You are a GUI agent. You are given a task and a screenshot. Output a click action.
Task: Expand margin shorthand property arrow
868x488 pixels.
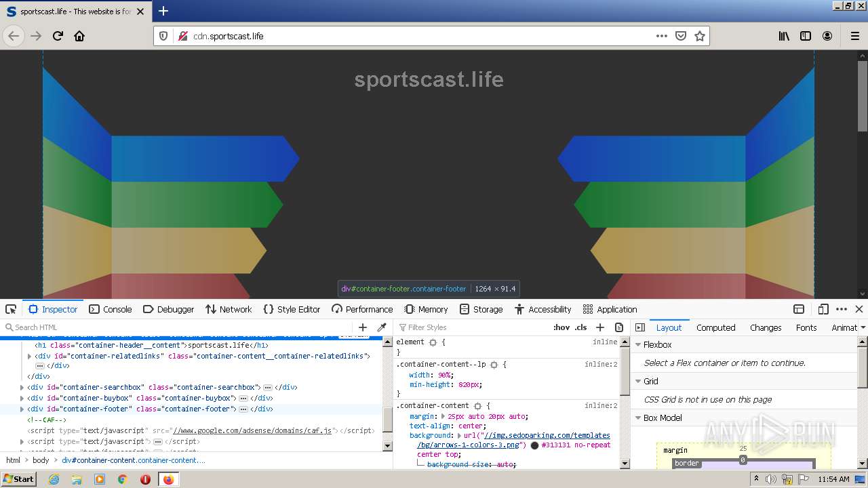coord(443,417)
